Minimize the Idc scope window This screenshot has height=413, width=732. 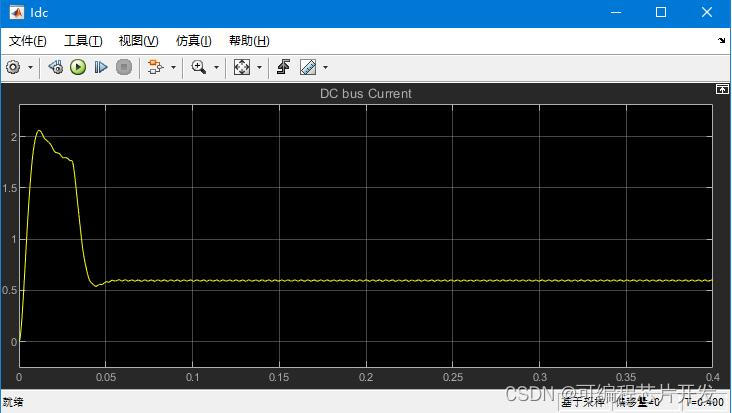pyautogui.click(x=616, y=12)
